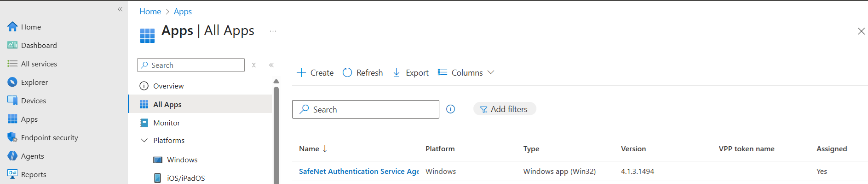Click the Endpoint security shield icon
Image resolution: width=868 pixels, height=184 pixels.
tap(12, 137)
